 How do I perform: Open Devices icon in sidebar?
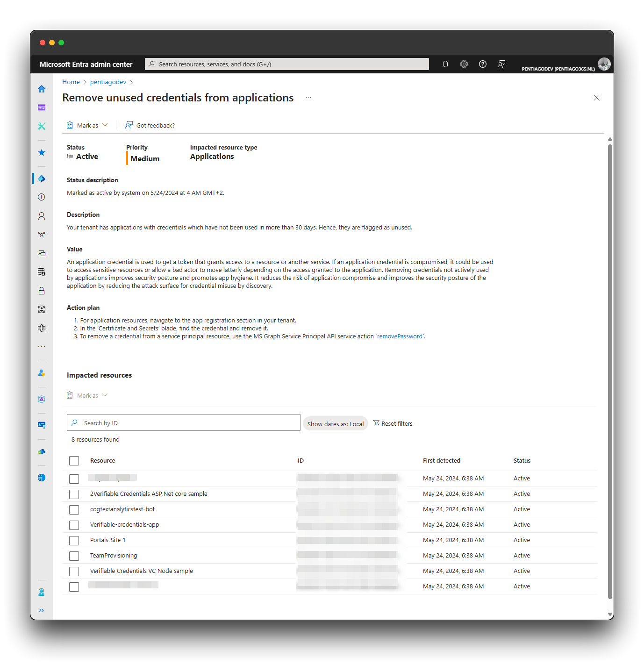42,253
